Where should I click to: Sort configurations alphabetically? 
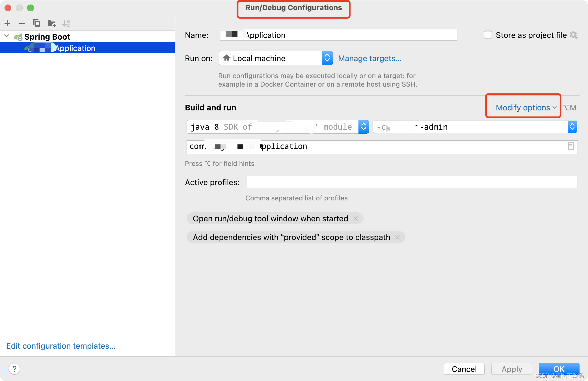tap(66, 23)
